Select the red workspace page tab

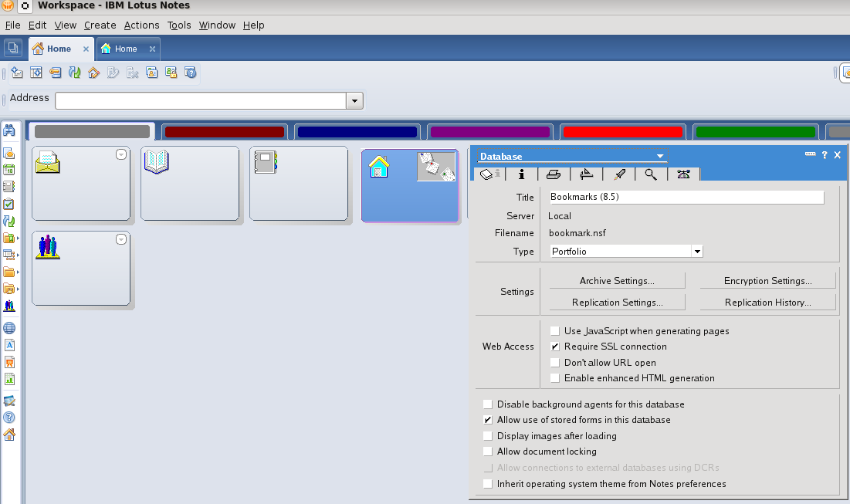[x=622, y=132]
